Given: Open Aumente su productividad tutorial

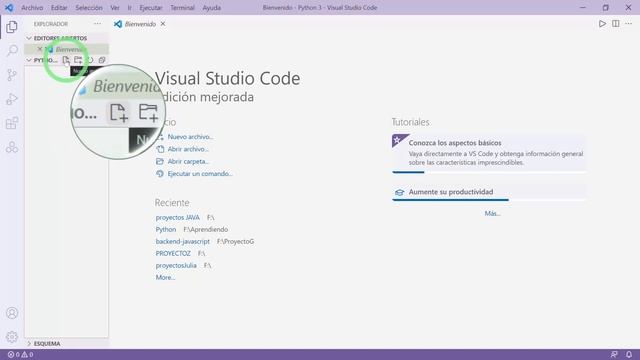Looking at the screenshot, I should pos(489,192).
